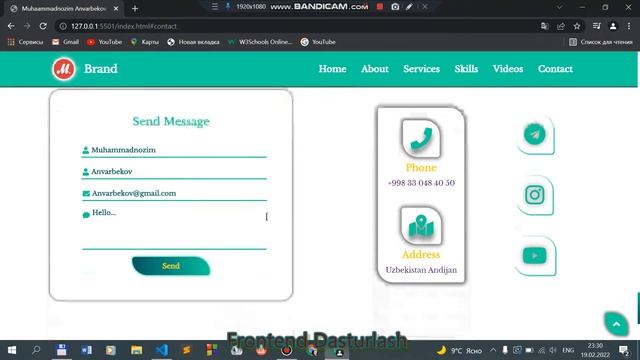
Task: Open File Explorer in taskbar
Action: click(x=136, y=350)
